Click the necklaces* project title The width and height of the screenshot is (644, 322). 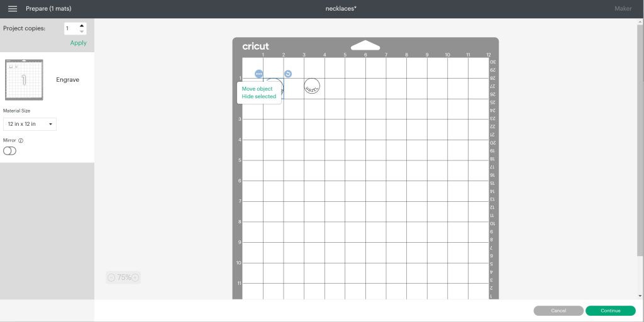340,9
